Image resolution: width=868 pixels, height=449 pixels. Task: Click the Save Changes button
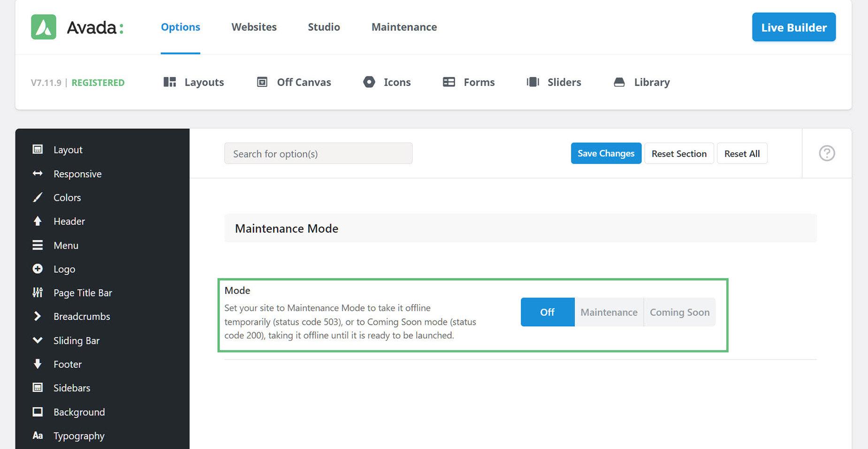pos(606,153)
